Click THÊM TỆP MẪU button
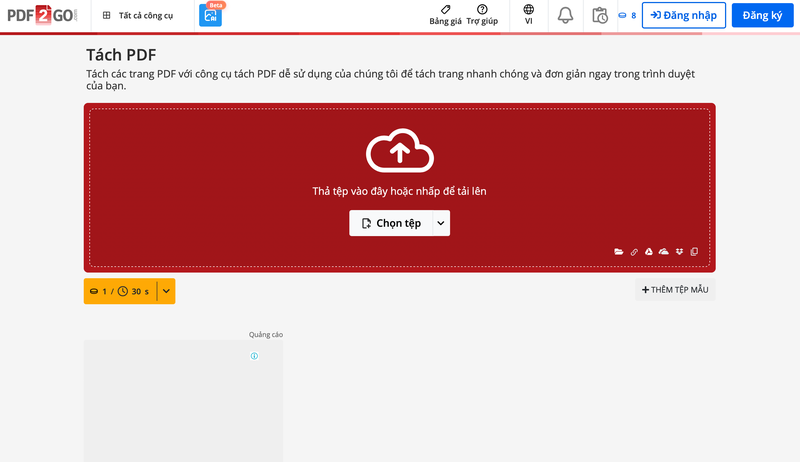Viewport: 800px width, 462px height. 675,290
